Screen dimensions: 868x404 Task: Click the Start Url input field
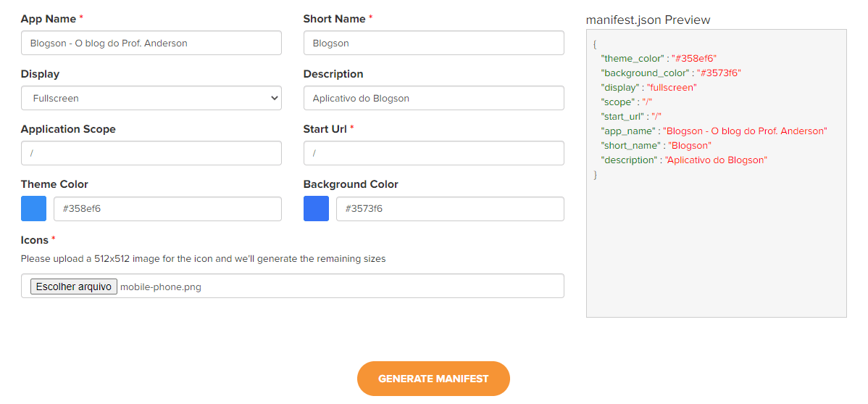[434, 153]
